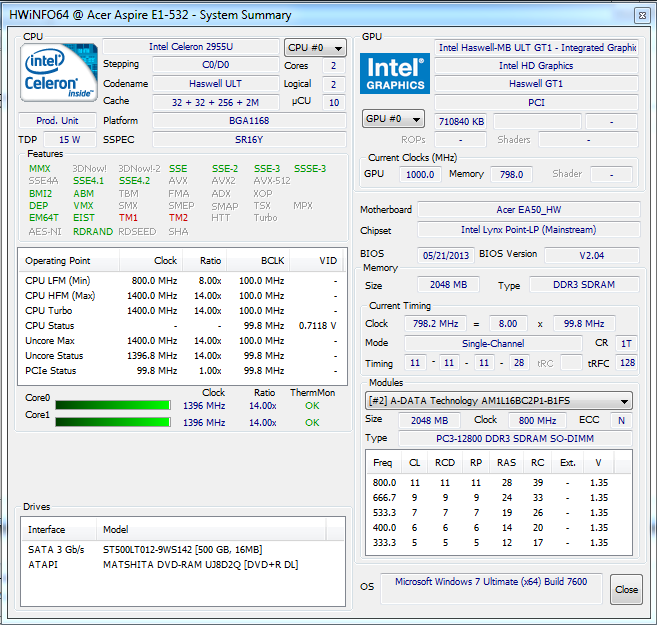Click the Intel Graphics logo
Image resolution: width=657 pixels, height=625 pixels.
tap(395, 73)
